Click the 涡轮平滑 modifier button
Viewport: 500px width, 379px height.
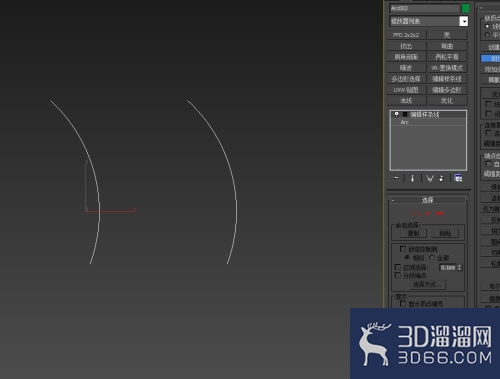(447, 57)
